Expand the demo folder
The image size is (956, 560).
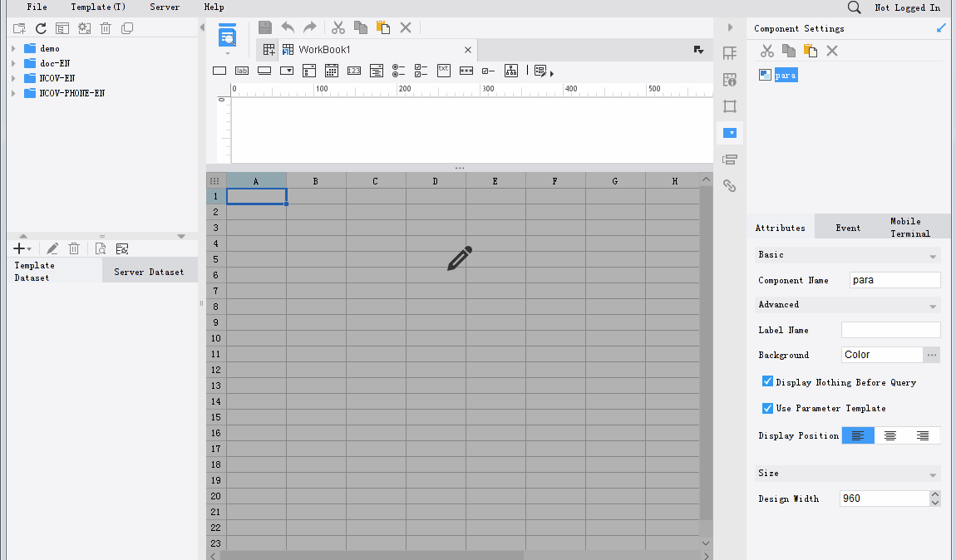click(12, 48)
